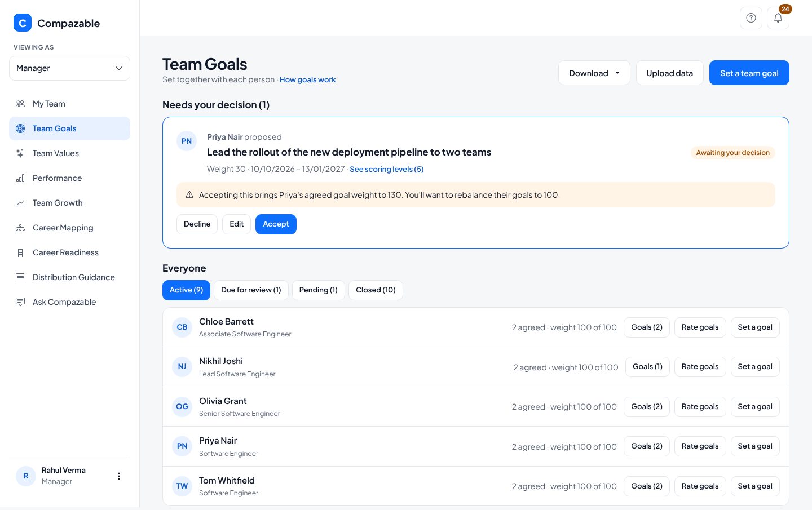Click the My Team people icon
The height and width of the screenshot is (510, 812).
point(20,104)
